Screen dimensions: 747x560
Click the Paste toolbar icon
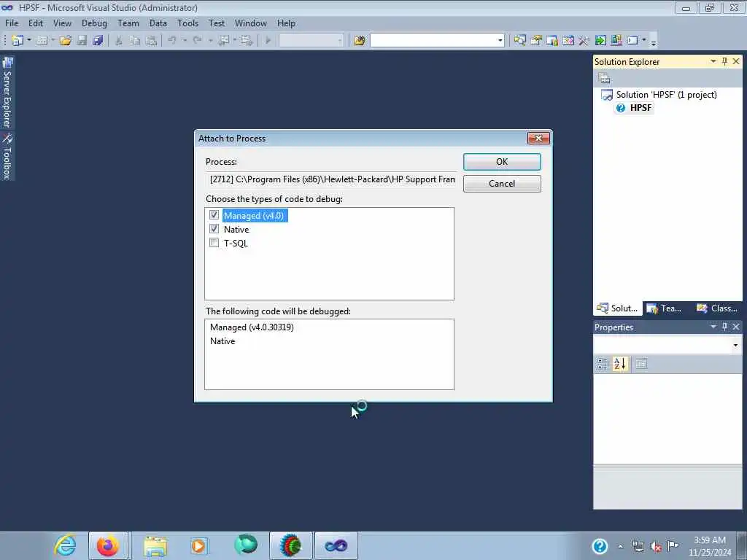[x=151, y=41]
